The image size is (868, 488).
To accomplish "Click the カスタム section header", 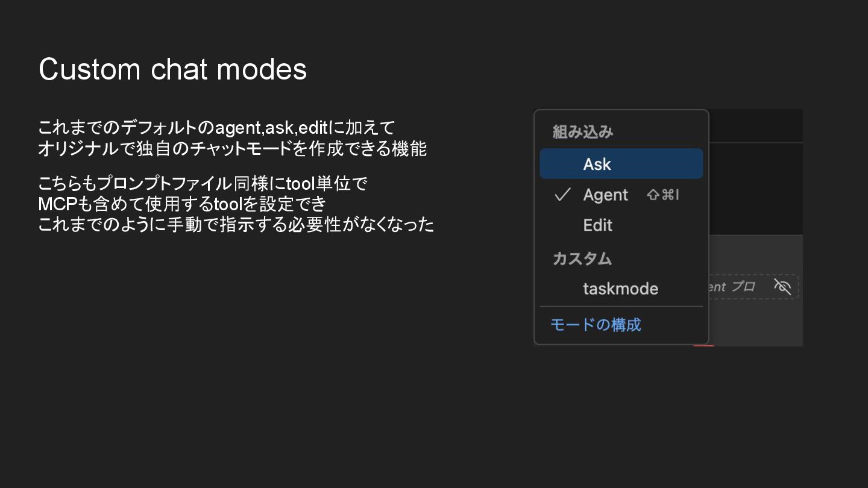I will [582, 258].
